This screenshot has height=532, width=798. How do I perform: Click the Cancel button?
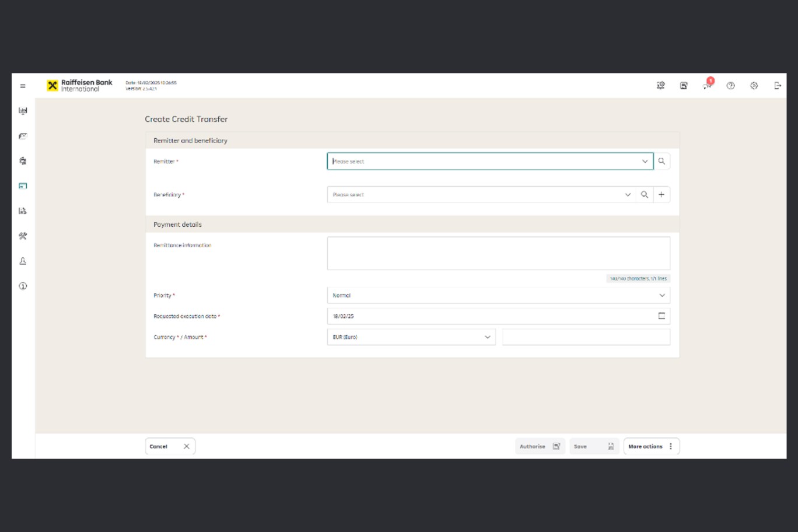point(170,447)
